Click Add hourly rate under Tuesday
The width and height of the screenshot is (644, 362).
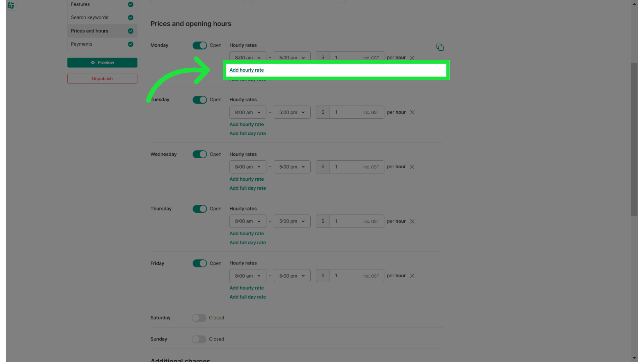tap(247, 124)
